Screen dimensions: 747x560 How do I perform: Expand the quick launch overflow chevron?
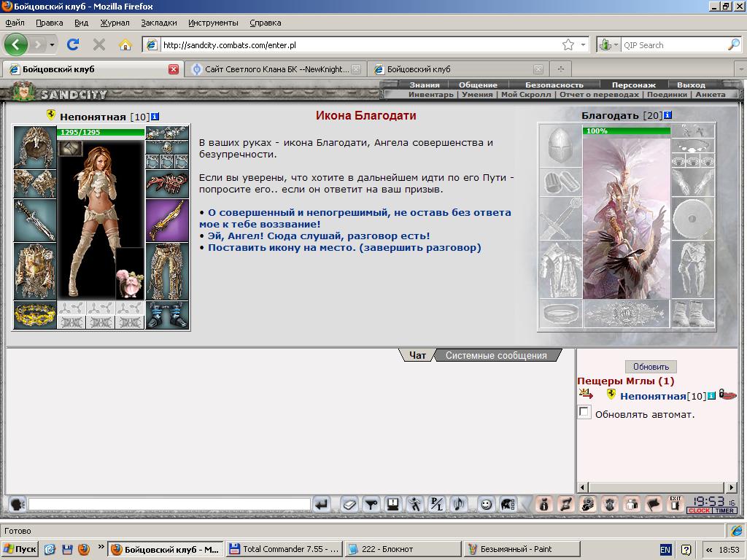(101, 546)
